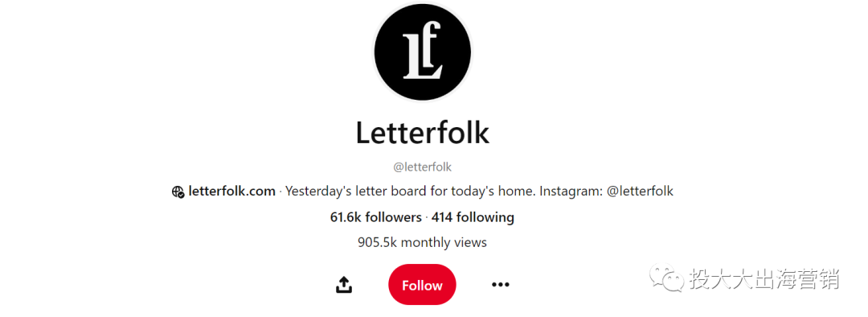Select the gray @letterfolk username handle
The height and width of the screenshot is (317, 868).
pyautogui.click(x=423, y=167)
